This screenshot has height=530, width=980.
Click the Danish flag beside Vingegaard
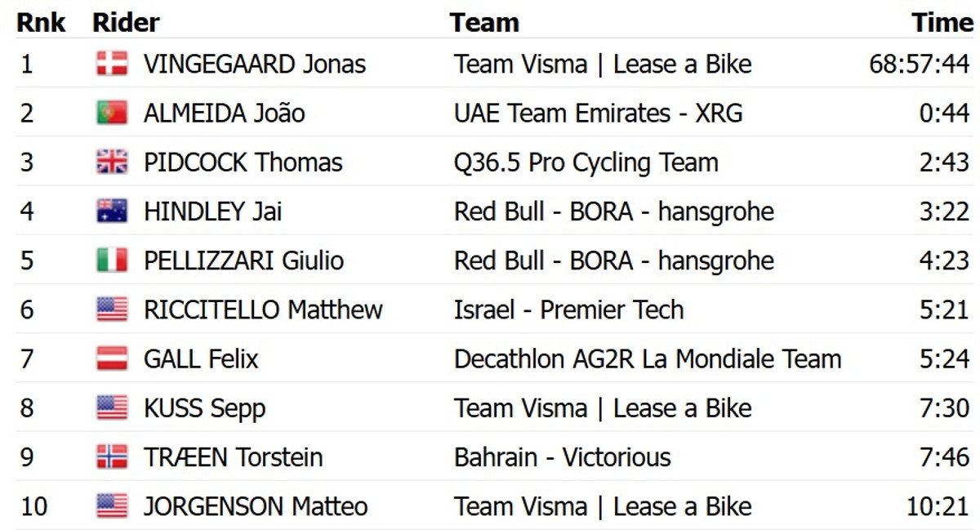[x=112, y=64]
